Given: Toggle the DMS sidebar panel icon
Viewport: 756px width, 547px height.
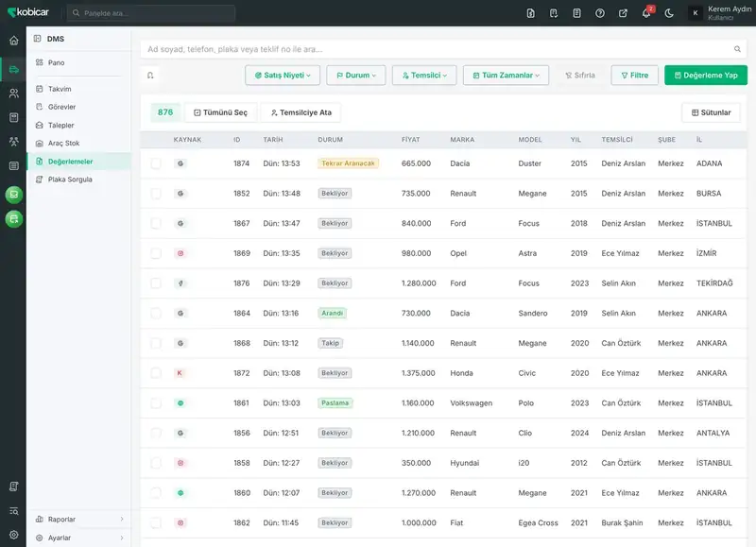Looking at the screenshot, I should click(38, 39).
